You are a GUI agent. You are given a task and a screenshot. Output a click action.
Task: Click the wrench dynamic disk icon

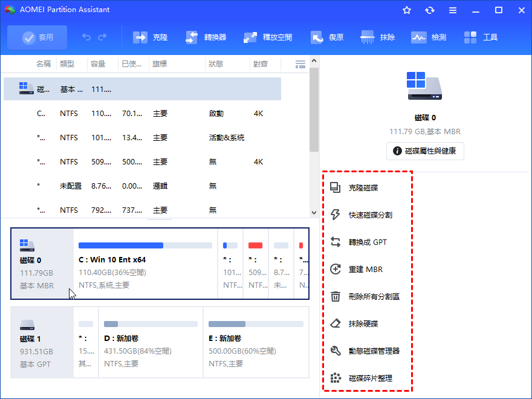(335, 351)
